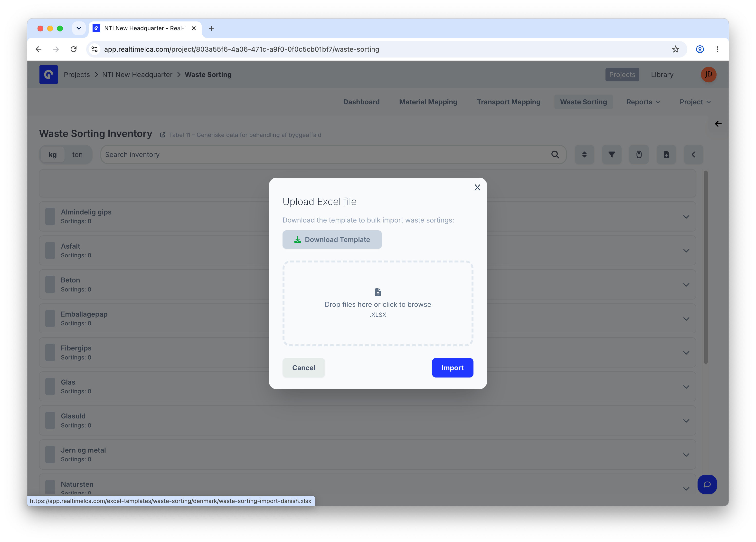Open a new browser tab

pos(211,28)
